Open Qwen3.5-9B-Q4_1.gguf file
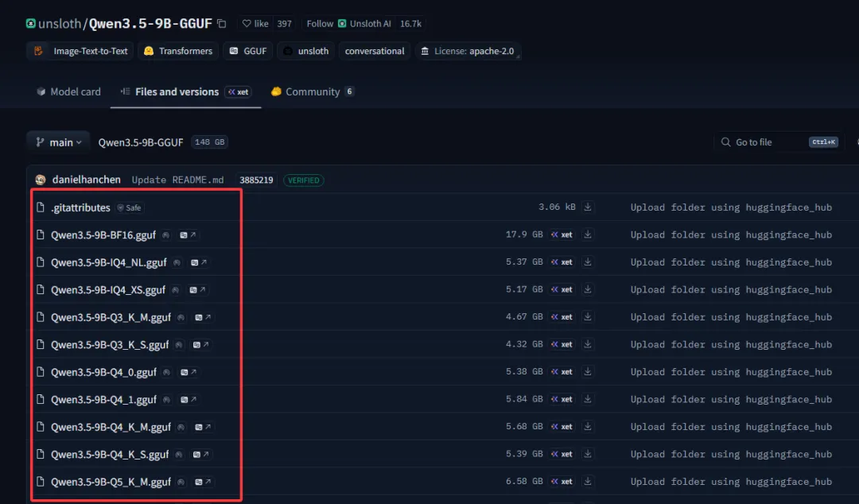The image size is (859, 504). (103, 399)
